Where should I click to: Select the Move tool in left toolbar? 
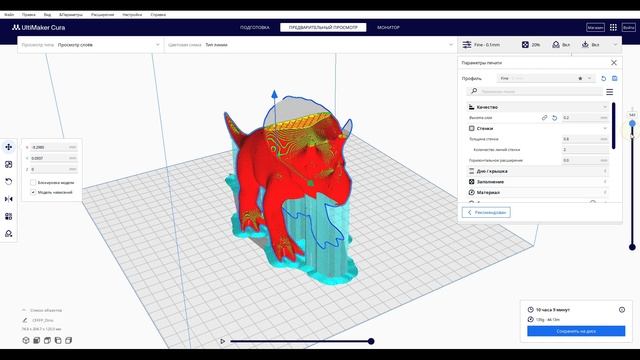pos(9,147)
